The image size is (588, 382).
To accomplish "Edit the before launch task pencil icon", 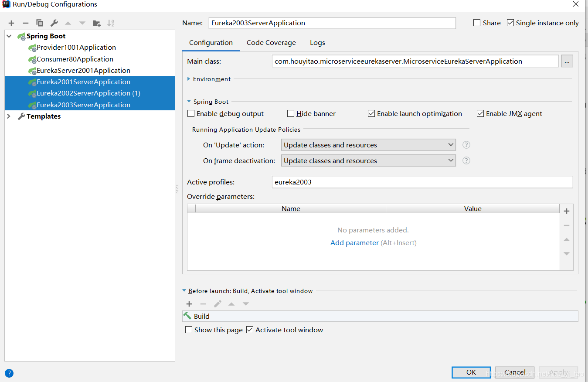I will coord(218,304).
